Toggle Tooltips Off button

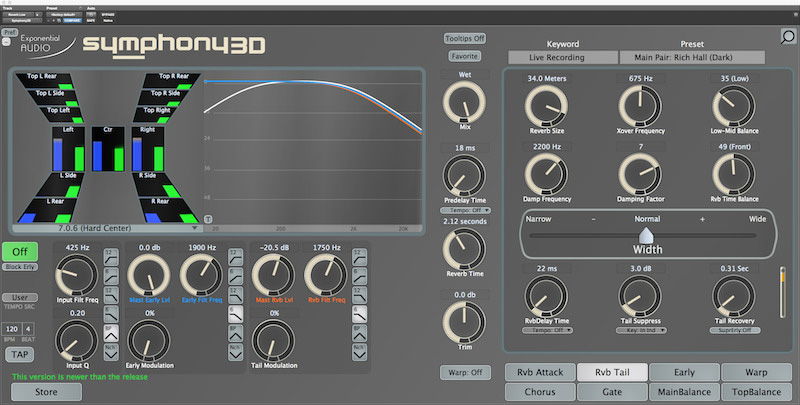pyautogui.click(x=465, y=38)
